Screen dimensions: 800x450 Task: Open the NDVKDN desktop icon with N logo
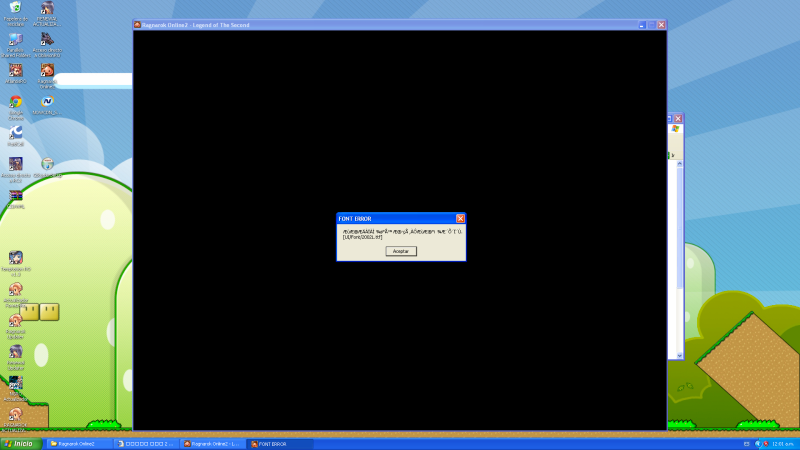47,105
